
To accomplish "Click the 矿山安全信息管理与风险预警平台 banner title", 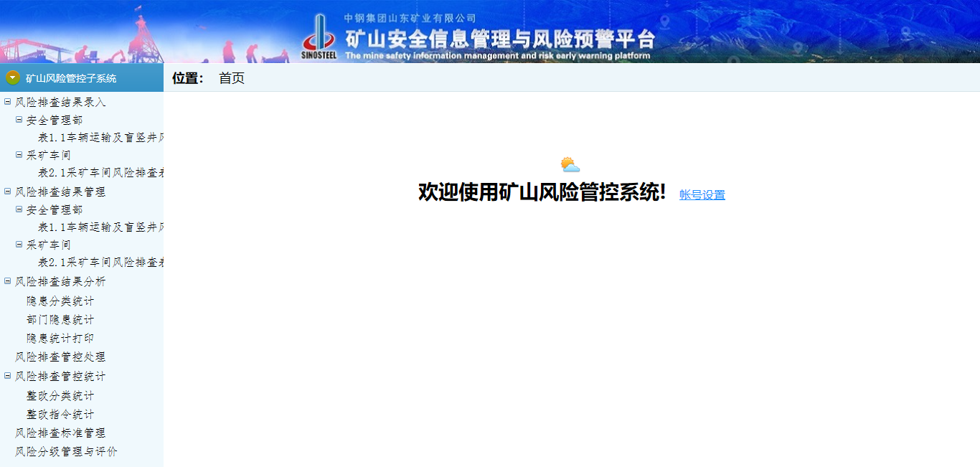I will tap(500, 38).
